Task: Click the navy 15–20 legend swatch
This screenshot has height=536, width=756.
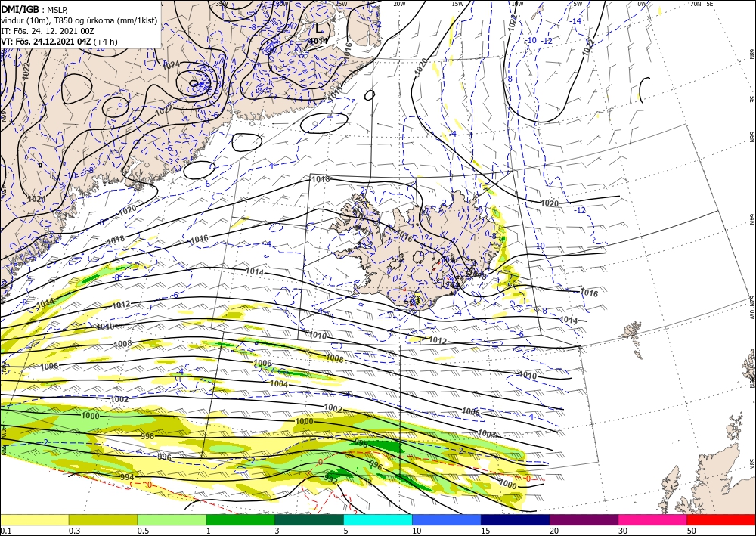Action: 516,519
